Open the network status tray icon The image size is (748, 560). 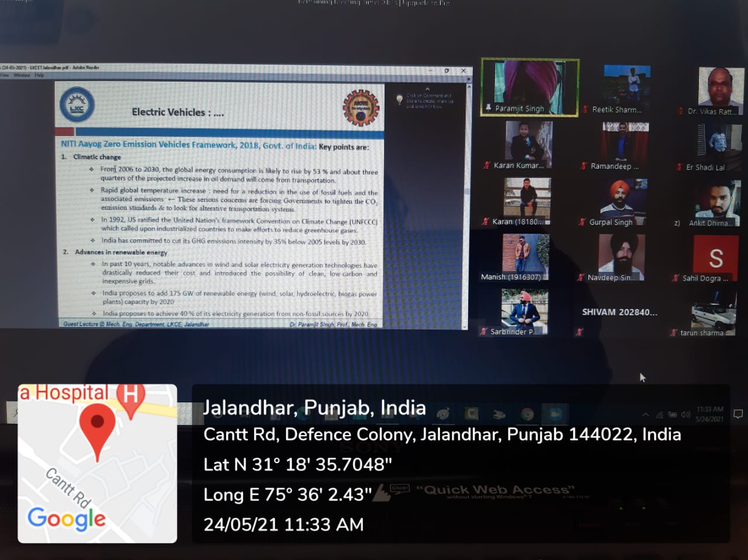659,415
